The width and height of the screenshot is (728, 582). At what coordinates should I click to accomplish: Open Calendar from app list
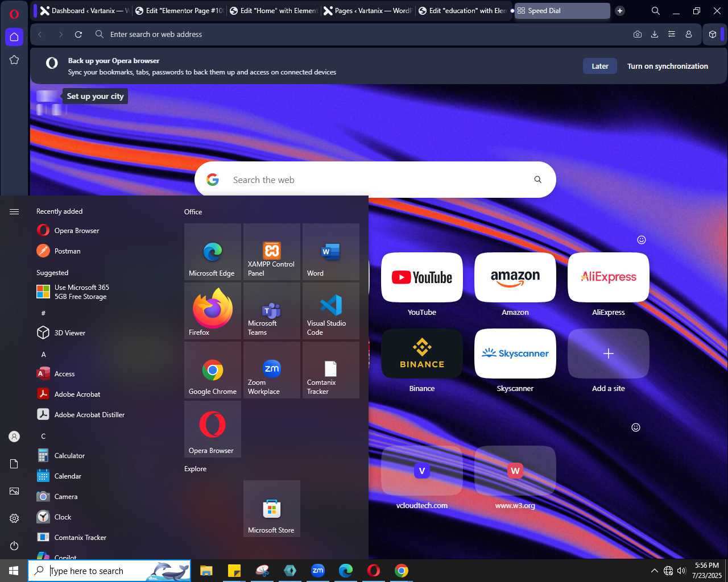[102, 476]
